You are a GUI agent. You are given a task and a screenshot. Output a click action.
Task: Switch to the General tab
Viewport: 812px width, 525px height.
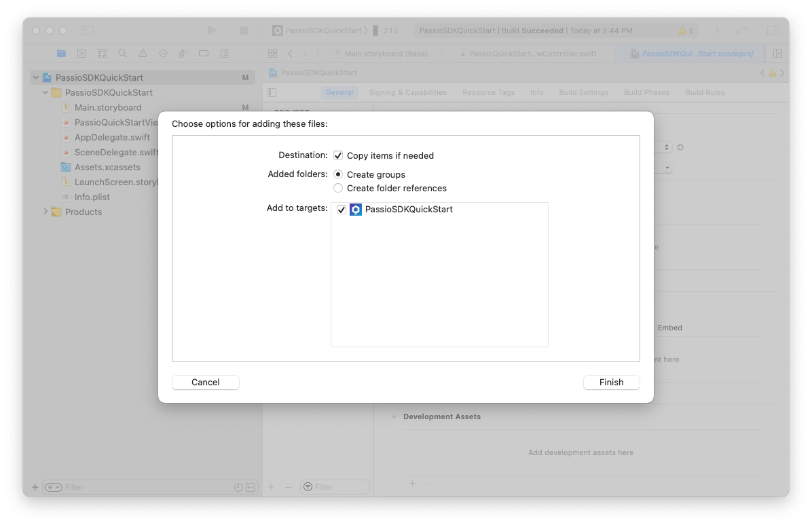339,92
